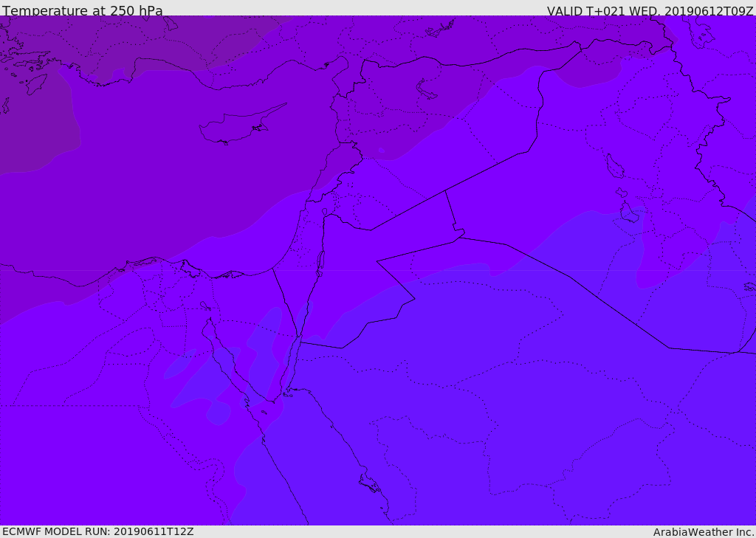Click the 'ArabiaWeather Inc' credit text
The height and width of the screenshot is (538, 756).
click(x=703, y=532)
